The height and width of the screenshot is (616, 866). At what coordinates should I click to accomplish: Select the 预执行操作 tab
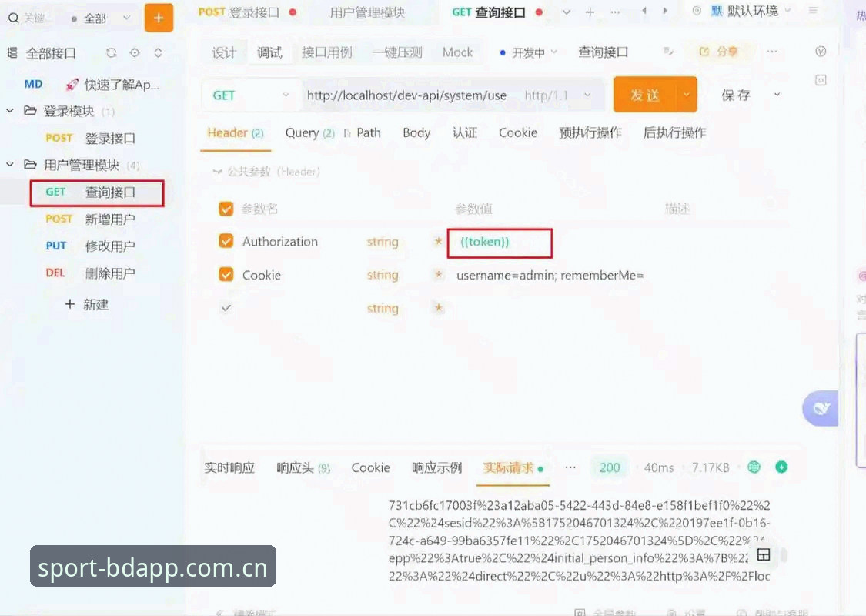[590, 133]
